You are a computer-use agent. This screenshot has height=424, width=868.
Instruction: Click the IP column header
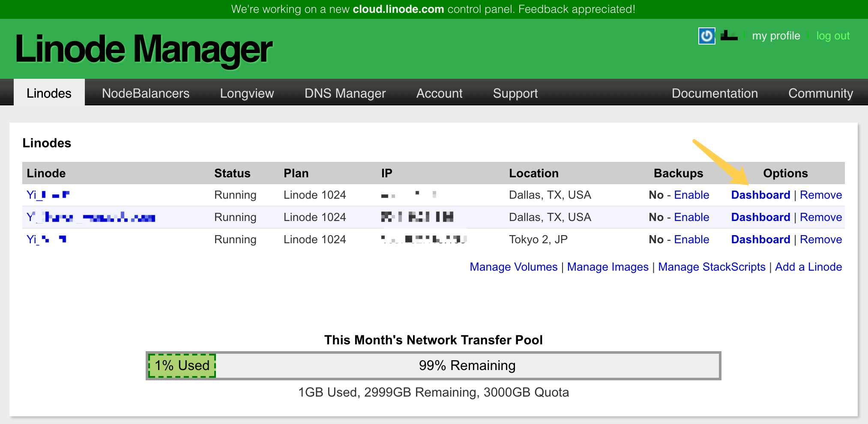tap(387, 173)
